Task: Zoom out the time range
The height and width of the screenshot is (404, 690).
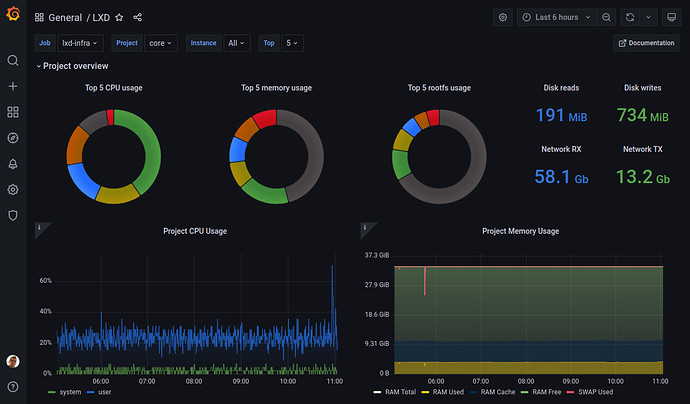Action: (606, 17)
